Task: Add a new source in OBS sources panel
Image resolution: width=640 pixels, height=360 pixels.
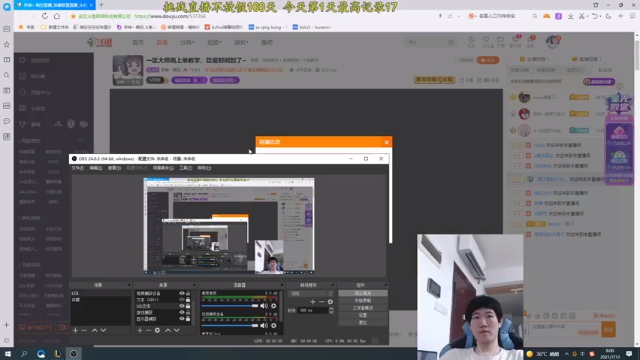Action: point(140,330)
